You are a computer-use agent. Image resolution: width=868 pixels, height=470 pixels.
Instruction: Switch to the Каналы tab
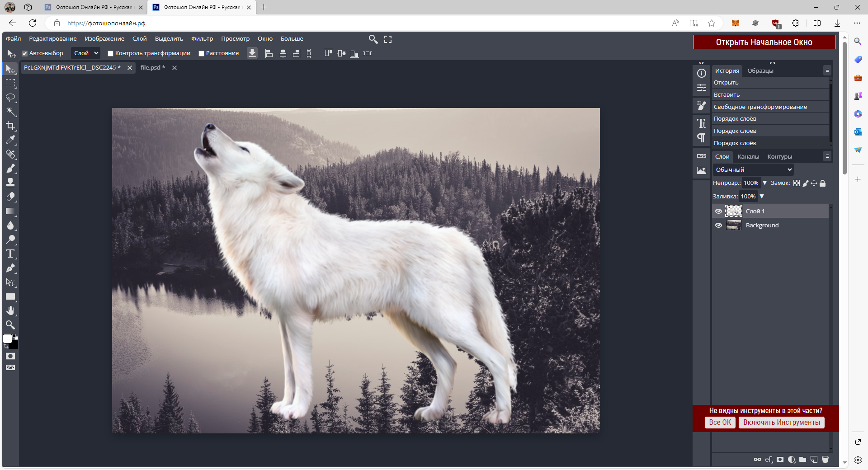(x=748, y=157)
